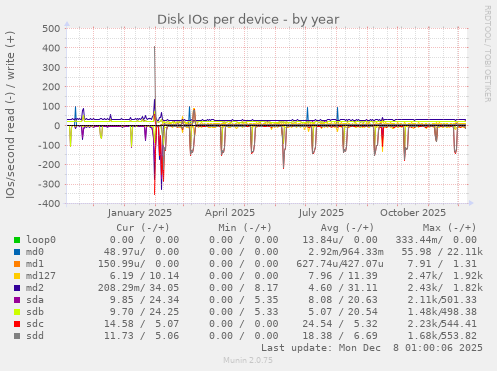
Task: Click the 'July 2025' x-axis label
Action: 321,213
